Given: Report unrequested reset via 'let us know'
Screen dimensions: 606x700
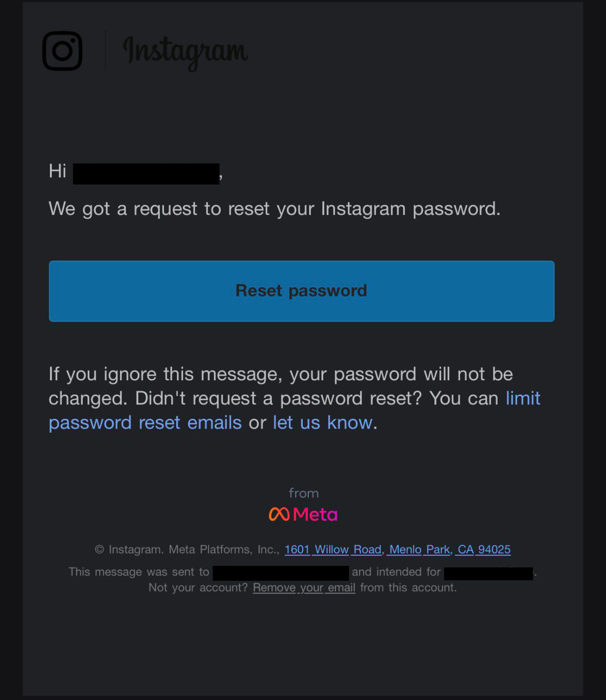Looking at the screenshot, I should [321, 422].
